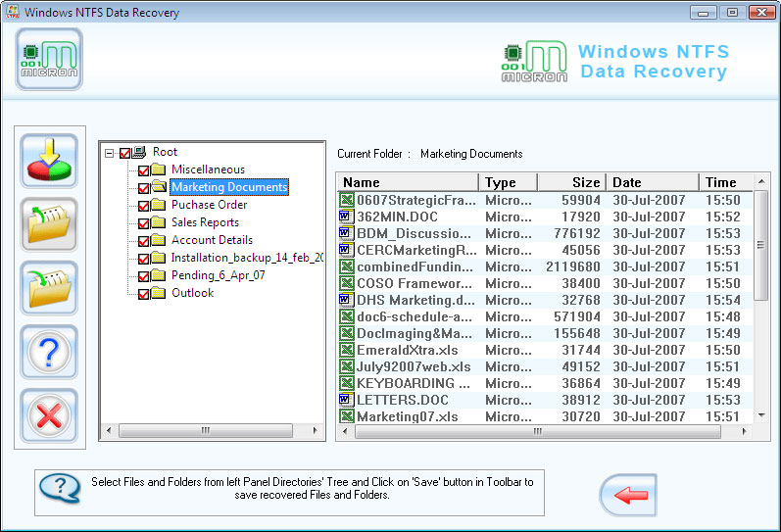781x532 pixels.
Task: Select the KEYBOARDING ... file name
Action: pyautogui.click(x=414, y=383)
